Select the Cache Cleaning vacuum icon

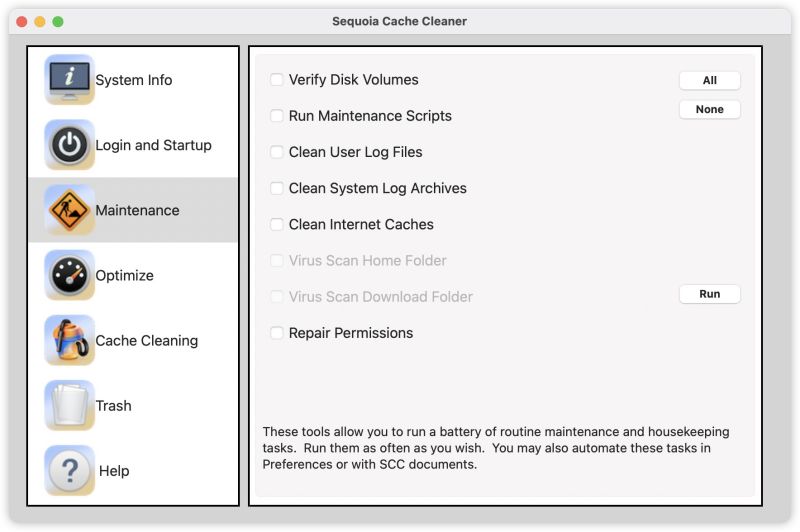(x=69, y=340)
